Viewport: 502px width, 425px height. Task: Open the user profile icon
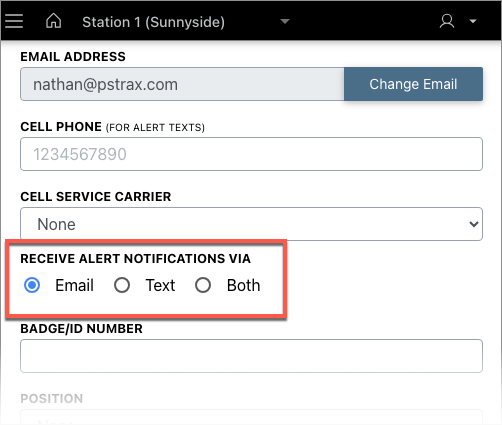pyautogui.click(x=447, y=21)
